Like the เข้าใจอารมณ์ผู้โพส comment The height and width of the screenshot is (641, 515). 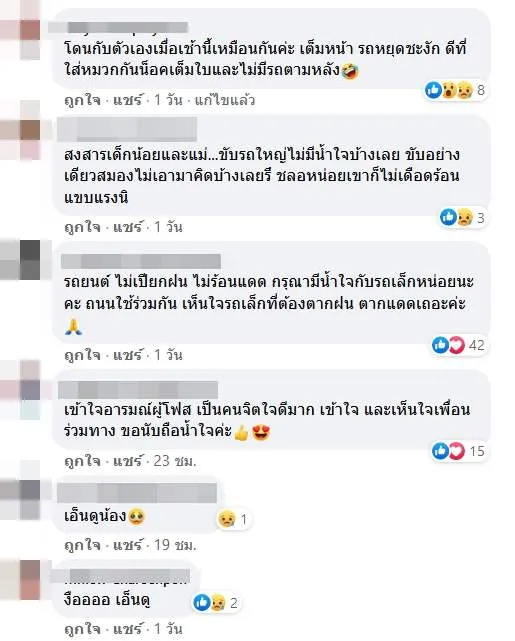82,461
